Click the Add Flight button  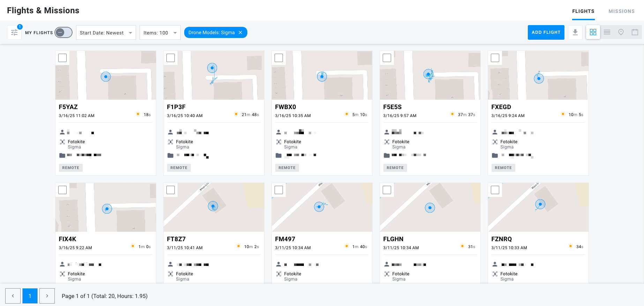(546, 32)
